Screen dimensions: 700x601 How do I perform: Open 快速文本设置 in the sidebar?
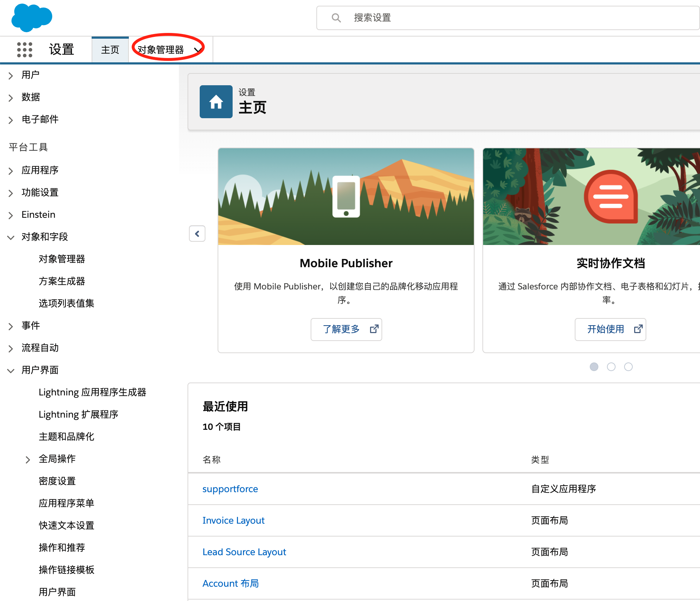[x=67, y=525]
